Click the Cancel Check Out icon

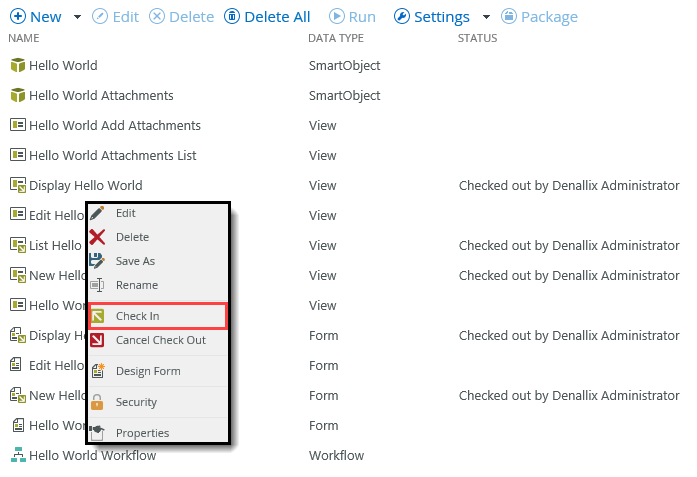[98, 340]
